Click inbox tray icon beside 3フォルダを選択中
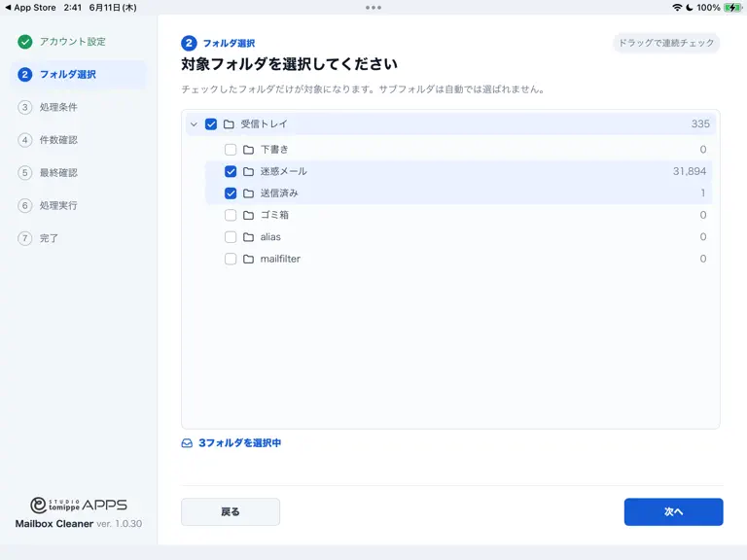This screenshot has height=560, width=747. pos(187,443)
